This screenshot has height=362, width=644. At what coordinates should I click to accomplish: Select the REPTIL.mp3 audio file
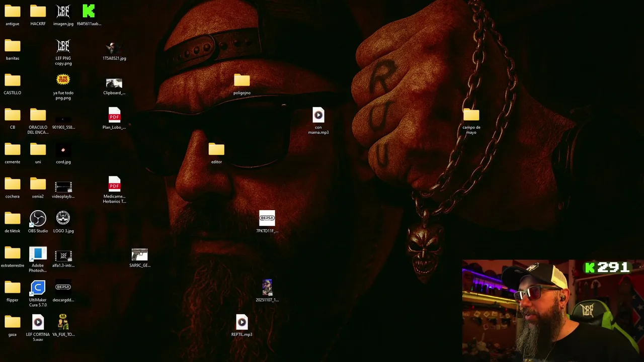tap(242, 322)
